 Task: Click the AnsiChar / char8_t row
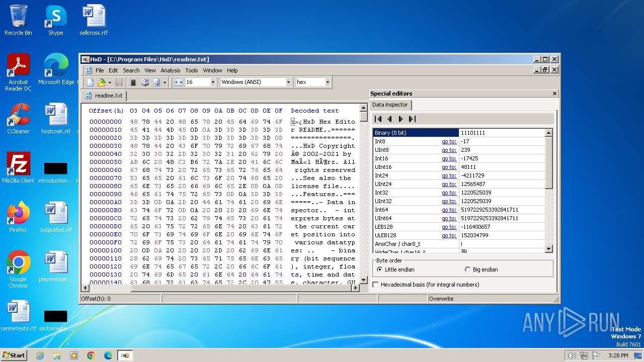(459, 244)
